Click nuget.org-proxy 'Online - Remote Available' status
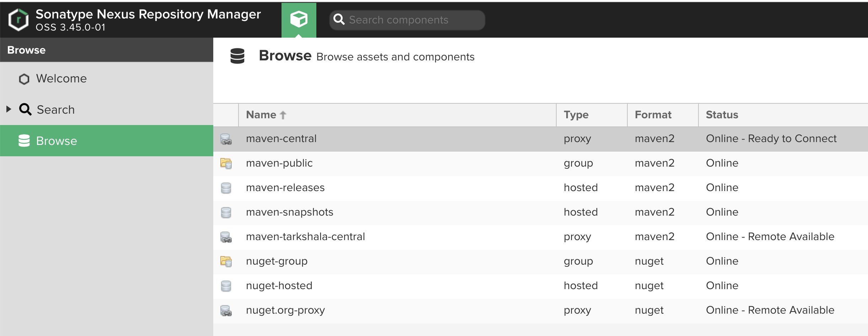This screenshot has width=868, height=336. point(770,310)
